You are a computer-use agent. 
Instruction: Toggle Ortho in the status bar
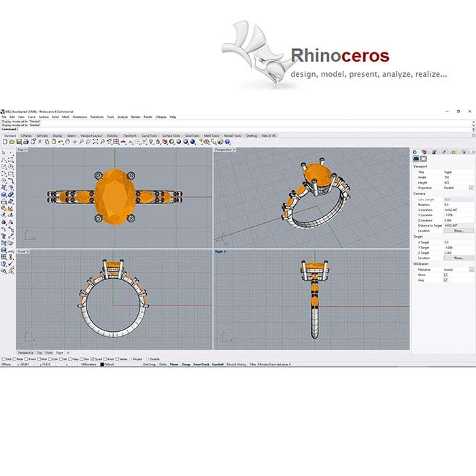[163, 364]
